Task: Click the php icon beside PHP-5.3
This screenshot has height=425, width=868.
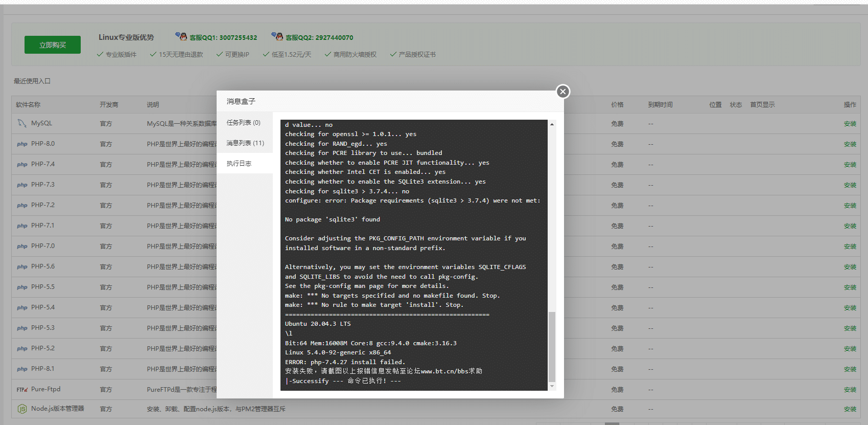Action: click(22, 328)
